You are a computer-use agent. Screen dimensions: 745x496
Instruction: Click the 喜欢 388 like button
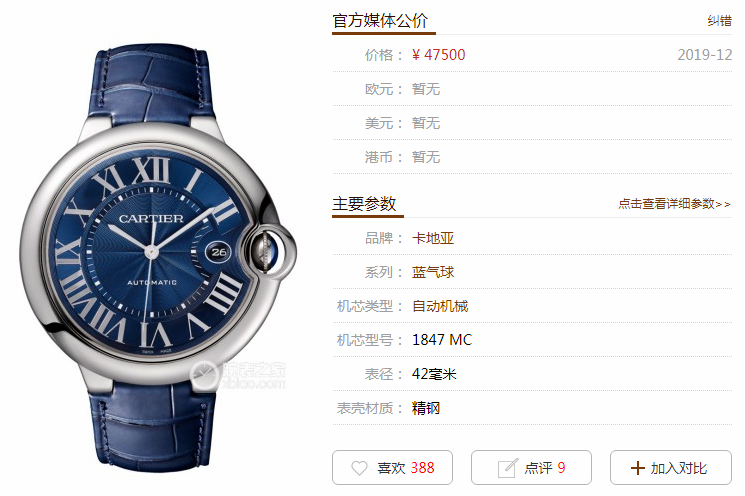point(392,467)
